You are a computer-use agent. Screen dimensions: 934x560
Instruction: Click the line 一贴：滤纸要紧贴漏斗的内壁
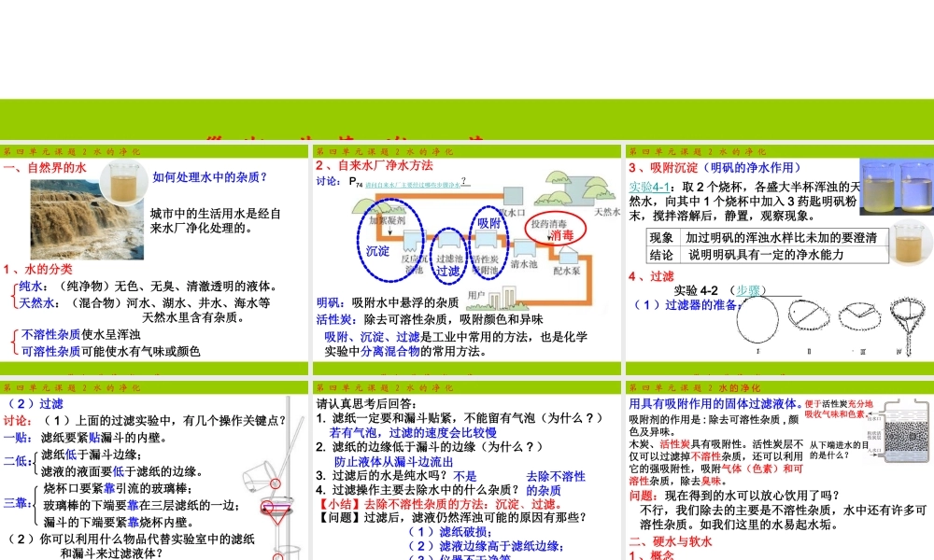point(86,438)
